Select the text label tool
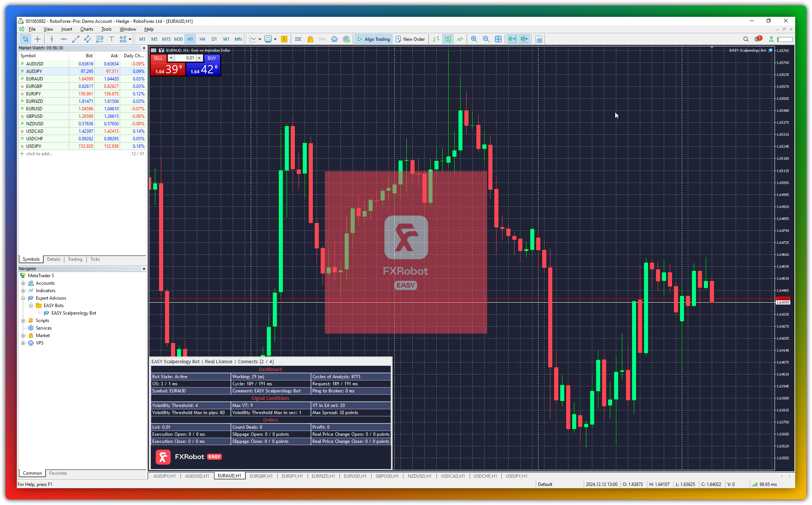The image size is (812, 505). click(112, 39)
